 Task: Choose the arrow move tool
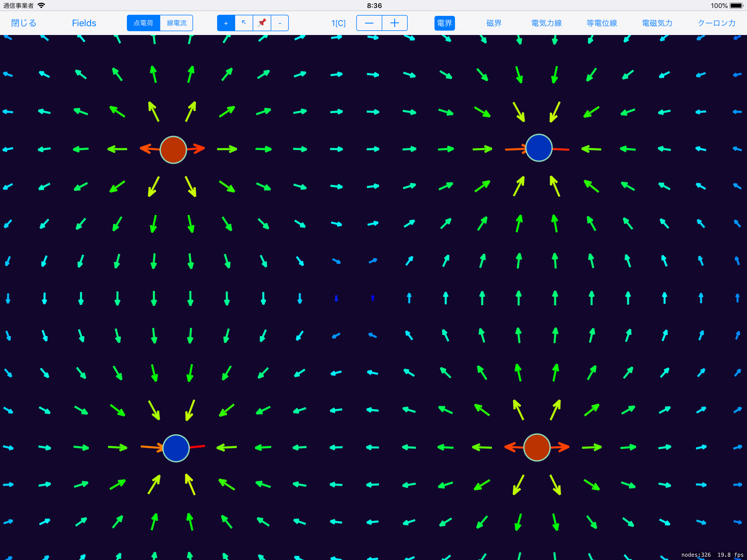[x=244, y=23]
